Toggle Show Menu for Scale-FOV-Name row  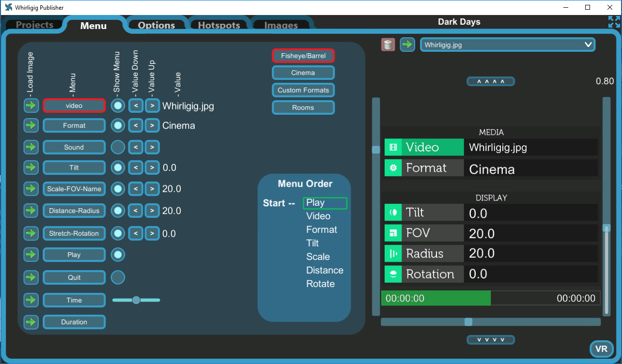[118, 189]
